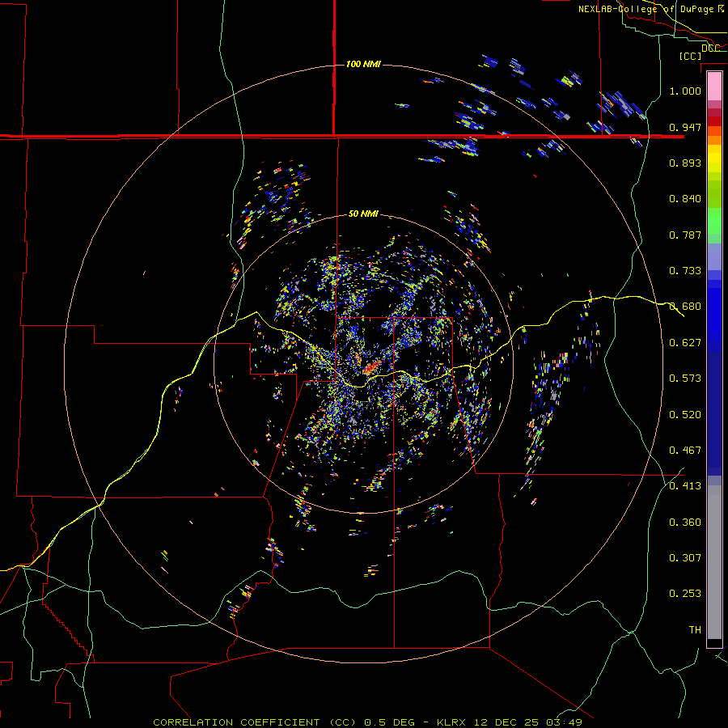Viewport: 728px width, 728px height.
Task: Select the 0.680 scale label
Action: (x=685, y=307)
